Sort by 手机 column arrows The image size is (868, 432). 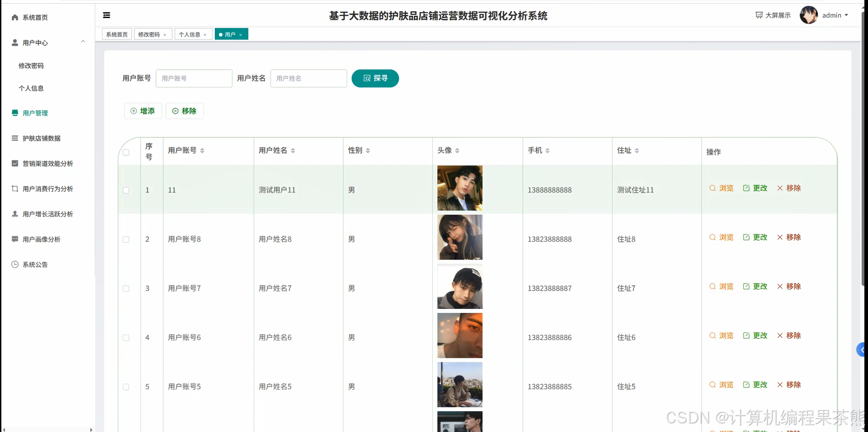pos(548,150)
